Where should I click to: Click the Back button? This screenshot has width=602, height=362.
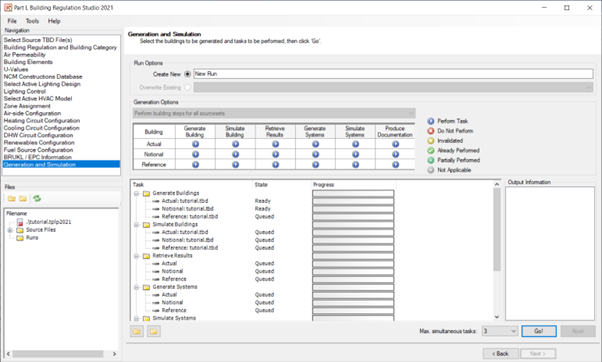pos(501,354)
